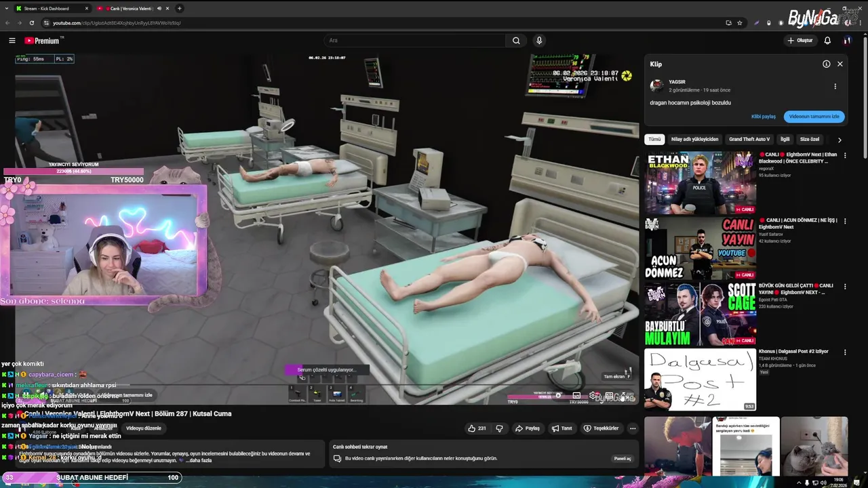Expand more filter chips with right arrow
The image size is (868, 488).
tap(840, 140)
